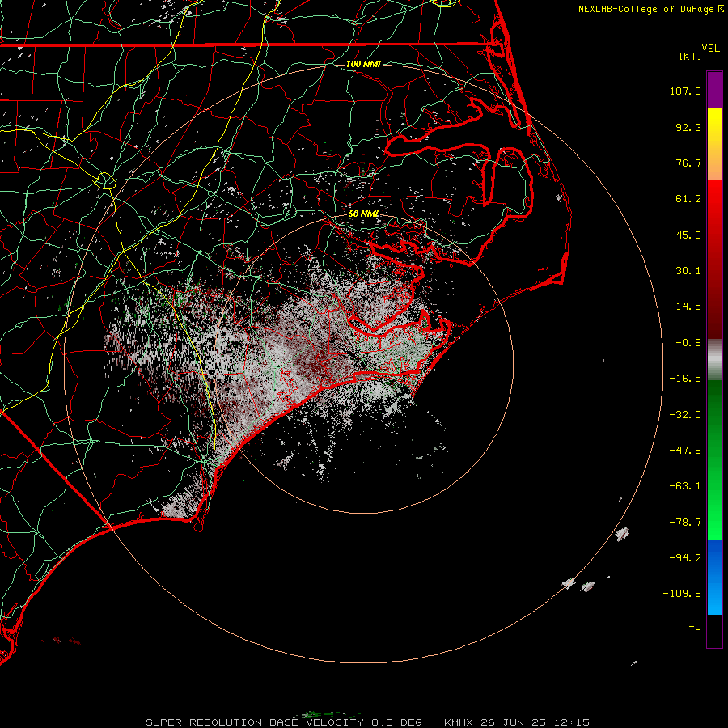The image size is (728, 728).
Task: Click the 76.7 value on velocity scale
Action: pyautogui.click(x=688, y=163)
